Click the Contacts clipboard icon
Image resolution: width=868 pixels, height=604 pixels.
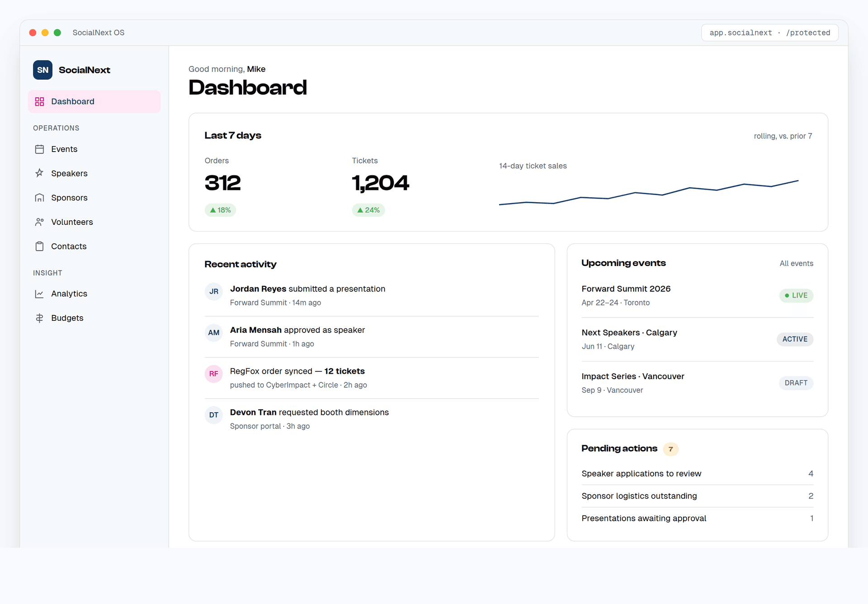[x=40, y=246]
